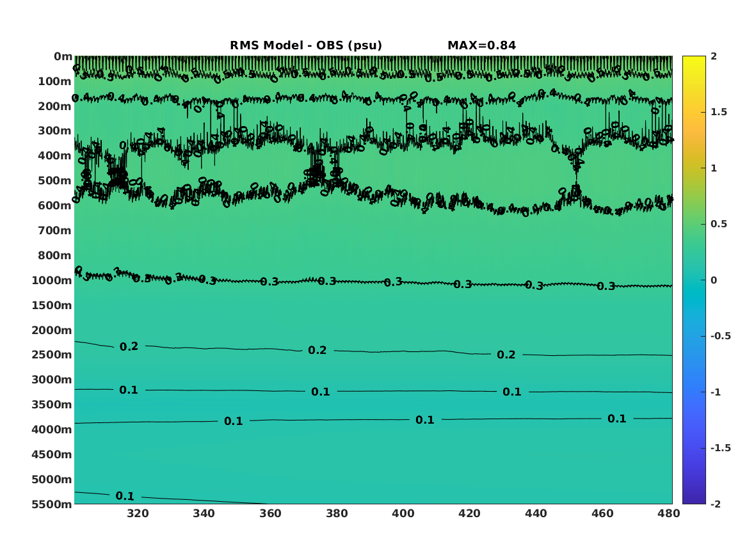Click the '2500m' depth label
This screenshot has height=560, width=747.
coord(52,355)
